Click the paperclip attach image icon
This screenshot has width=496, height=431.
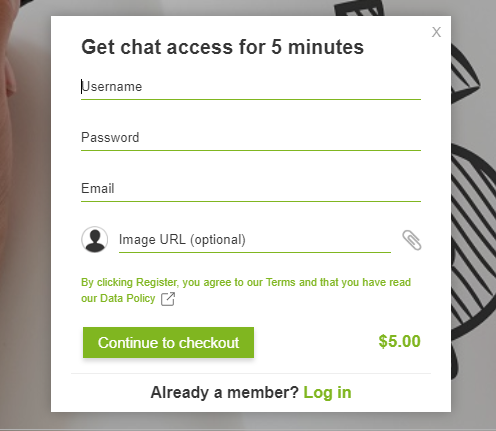pyautogui.click(x=412, y=240)
